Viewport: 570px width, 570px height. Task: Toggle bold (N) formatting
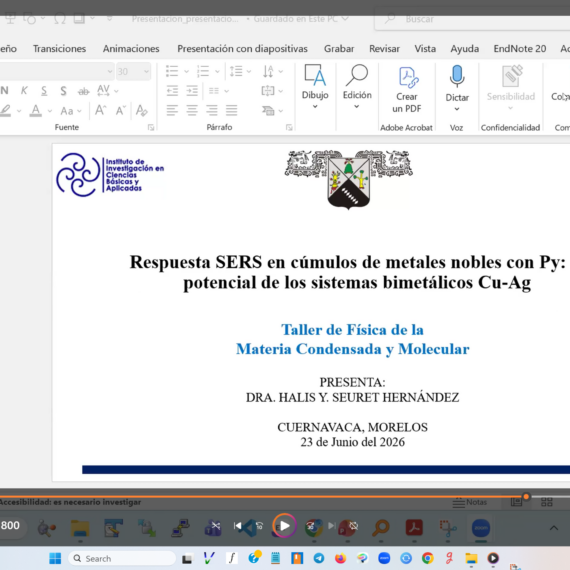pos(4,91)
